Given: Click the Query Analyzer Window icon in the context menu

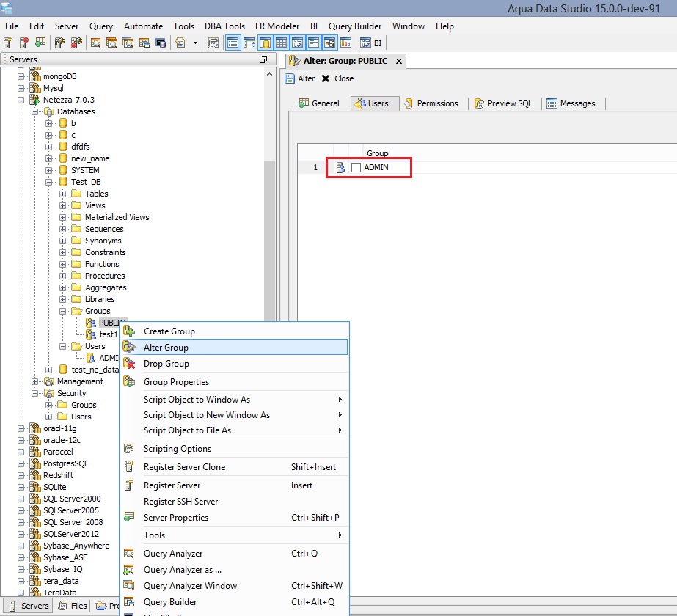Looking at the screenshot, I should tap(128, 586).
